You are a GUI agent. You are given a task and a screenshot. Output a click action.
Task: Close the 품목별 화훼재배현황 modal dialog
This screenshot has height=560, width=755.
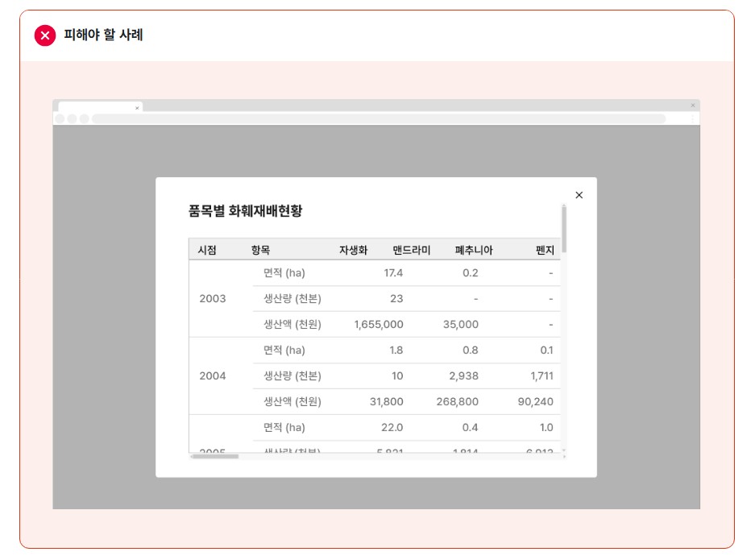pyautogui.click(x=579, y=195)
